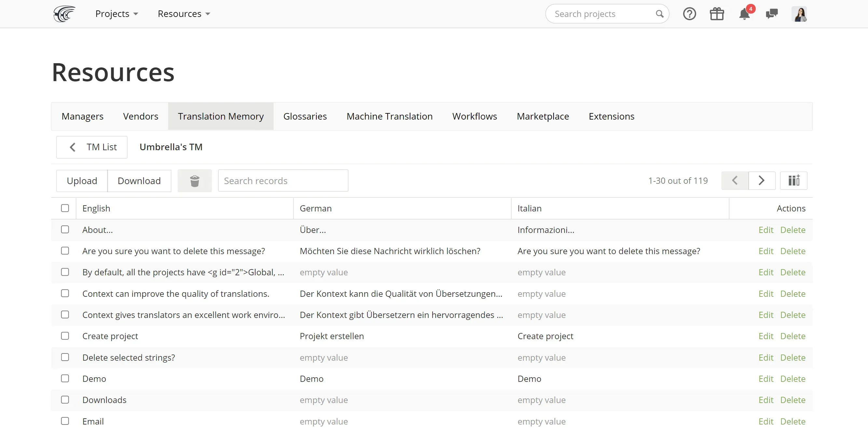Check the Create project row checkbox
Screen dimensions: 868x432
tap(65, 336)
